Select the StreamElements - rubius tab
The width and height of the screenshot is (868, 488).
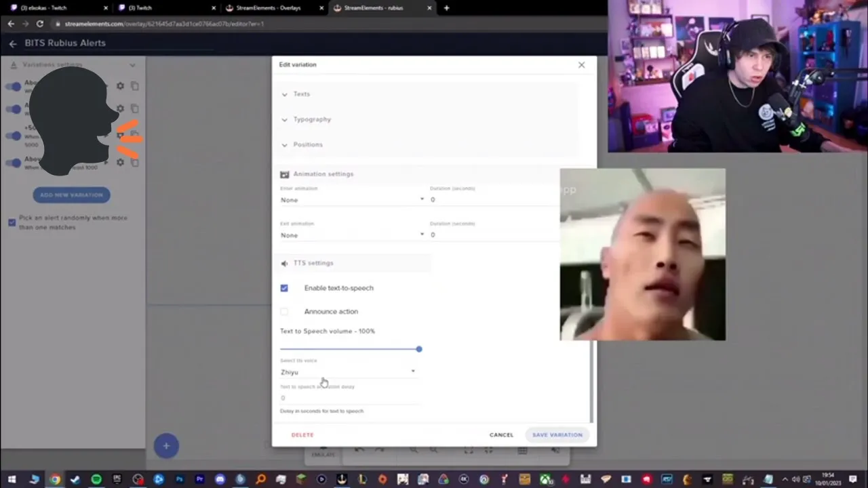(x=382, y=8)
